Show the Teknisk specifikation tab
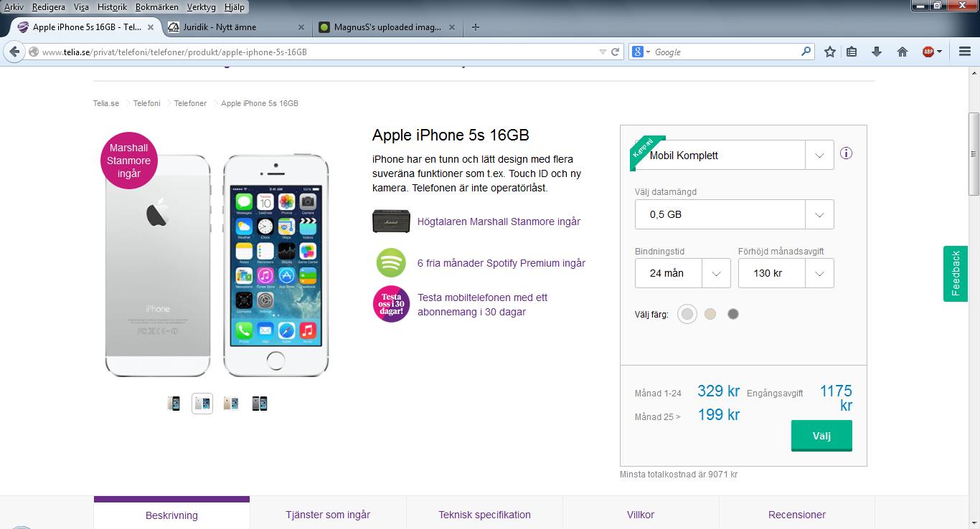The height and width of the screenshot is (529, 980). coord(484,514)
